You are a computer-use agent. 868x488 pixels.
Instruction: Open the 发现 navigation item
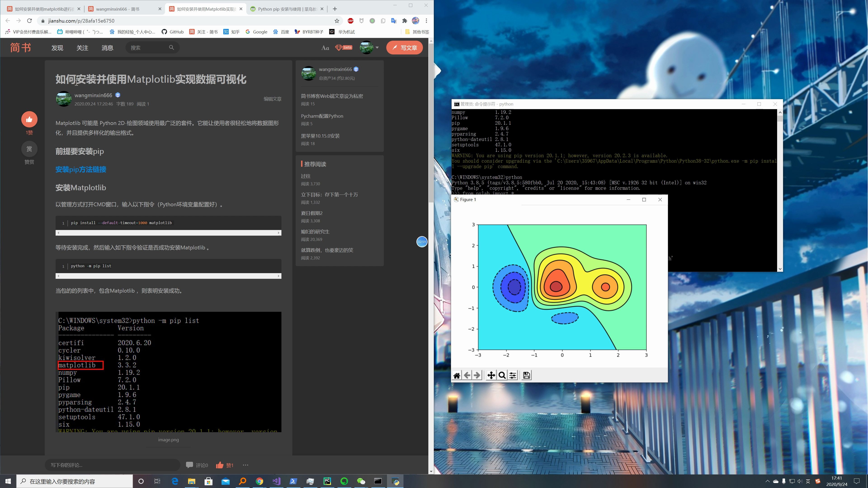point(57,48)
